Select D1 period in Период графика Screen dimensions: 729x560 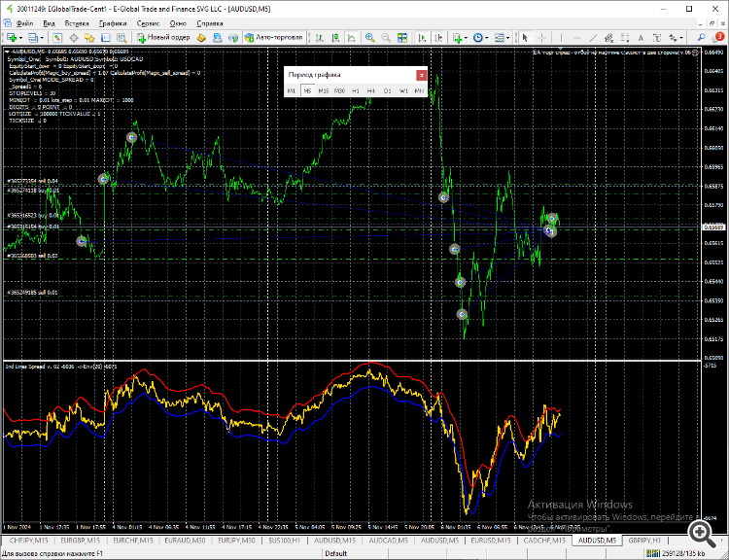coord(387,90)
